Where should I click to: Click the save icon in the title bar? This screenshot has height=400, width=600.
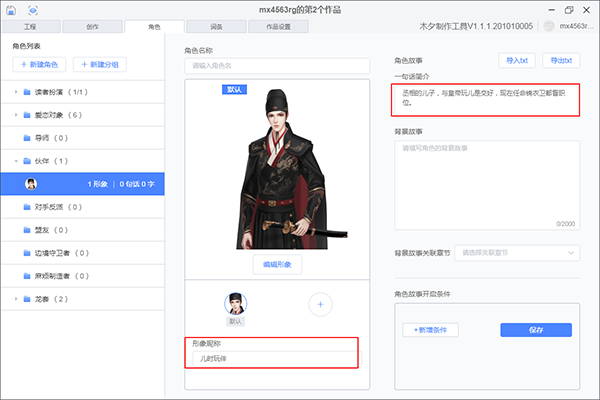tap(11, 10)
